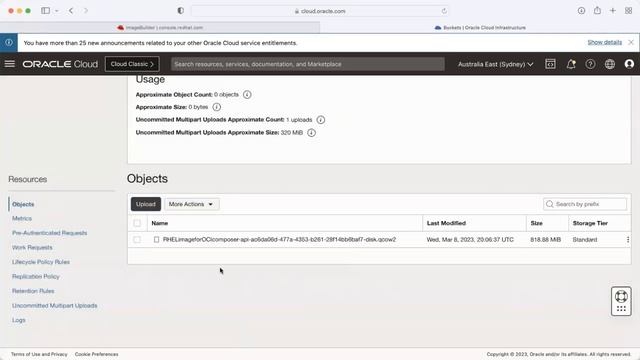This screenshot has height=360, width=640.
Task: Select Objects in Resources list
Action: [x=23, y=204]
